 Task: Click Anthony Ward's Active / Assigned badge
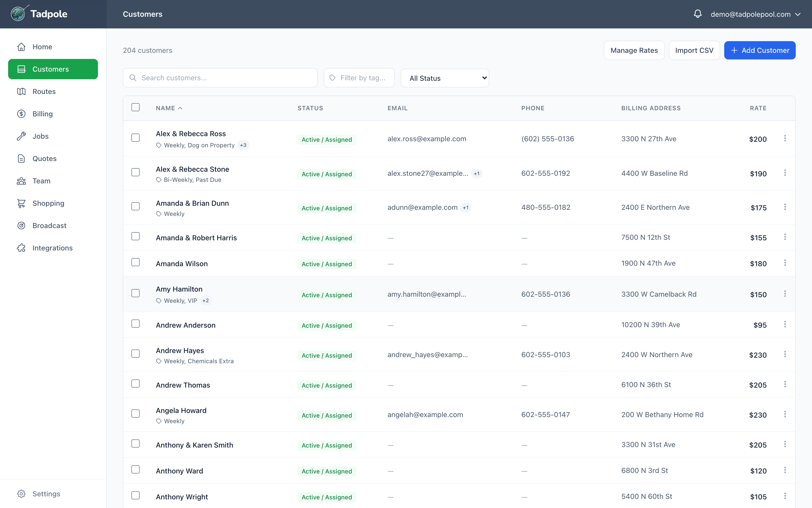click(327, 471)
